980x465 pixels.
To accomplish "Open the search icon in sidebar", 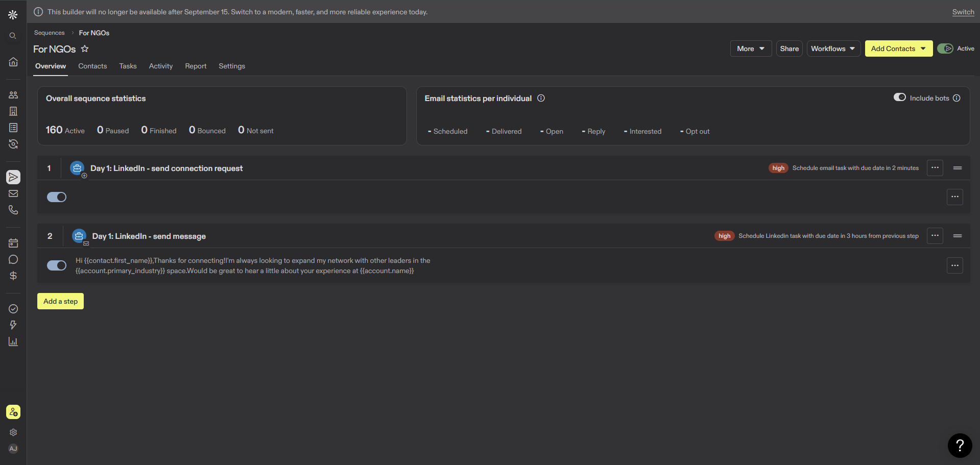I will click(13, 36).
